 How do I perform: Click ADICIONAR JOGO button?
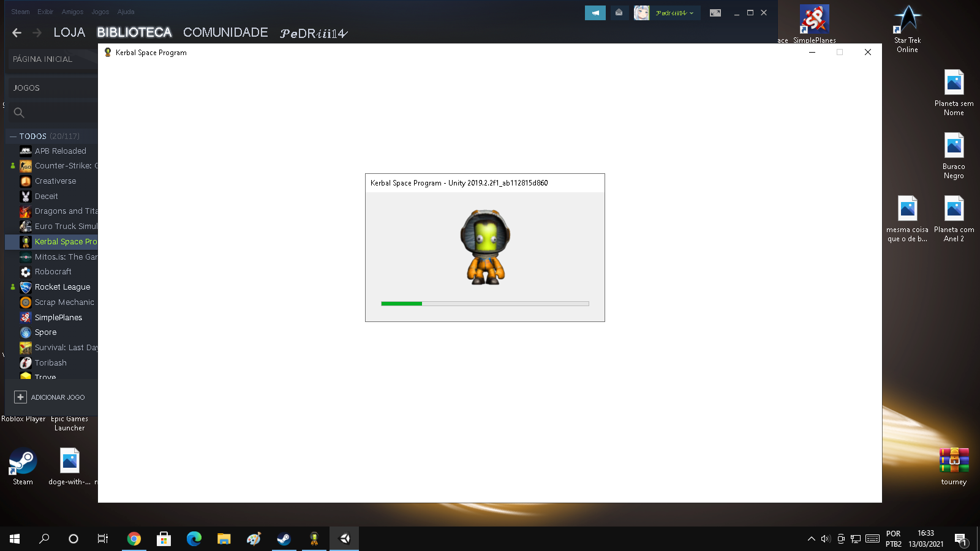(50, 397)
